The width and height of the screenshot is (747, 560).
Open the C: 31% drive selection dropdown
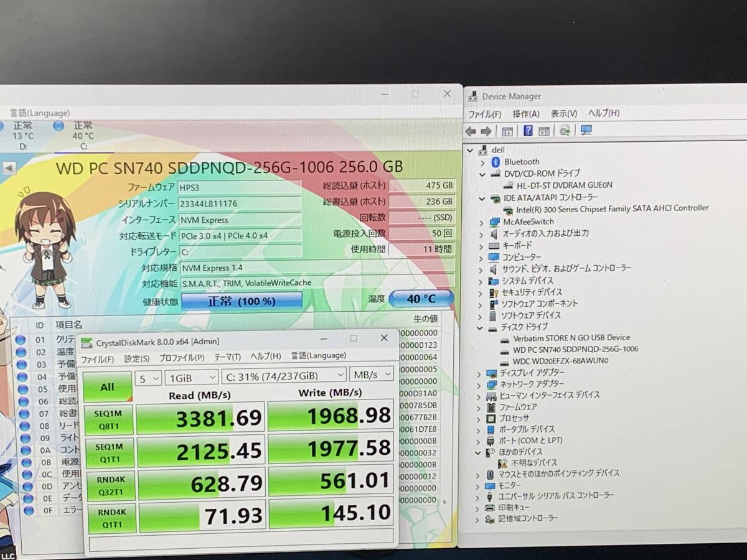pos(284,375)
